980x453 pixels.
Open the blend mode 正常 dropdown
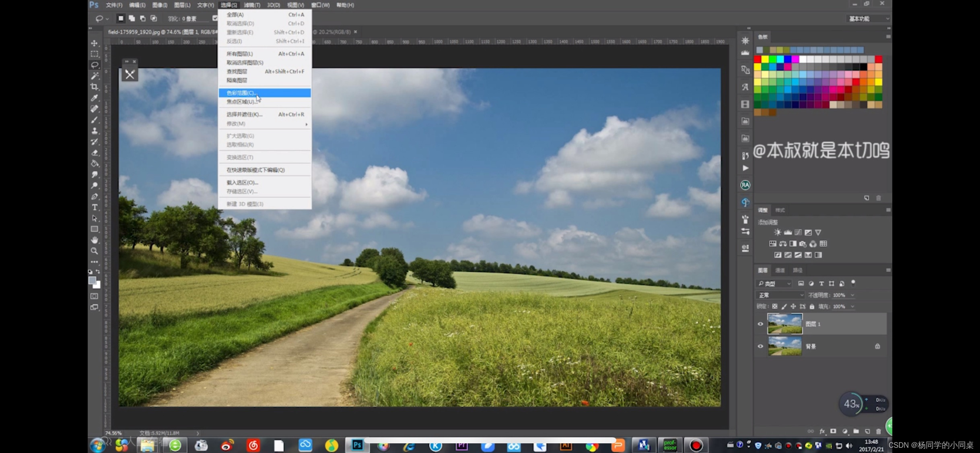pyautogui.click(x=780, y=295)
